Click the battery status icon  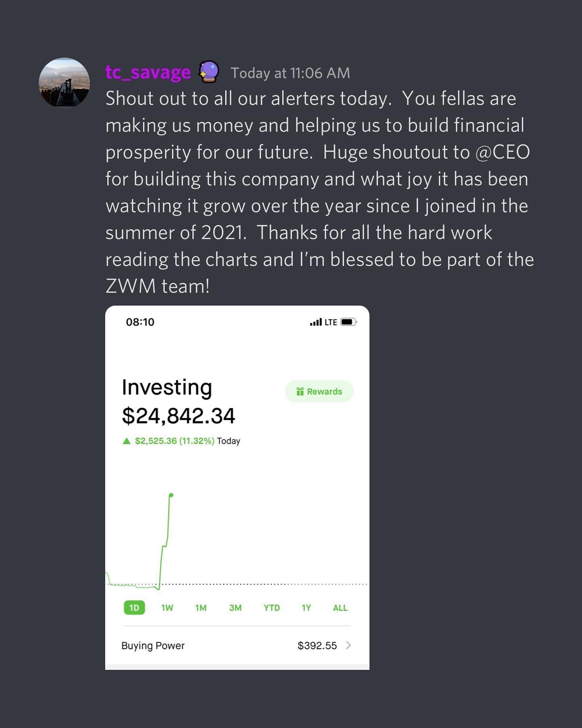[348, 322]
